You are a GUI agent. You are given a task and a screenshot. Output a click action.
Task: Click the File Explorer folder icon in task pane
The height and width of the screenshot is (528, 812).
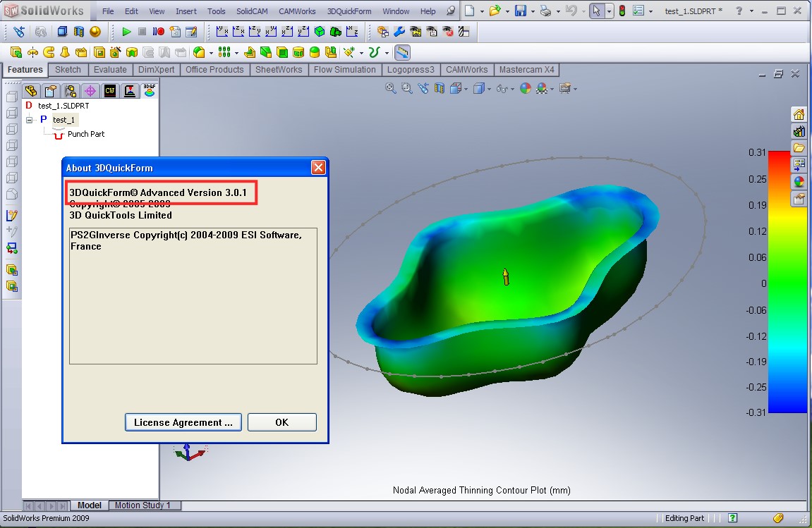(x=799, y=148)
